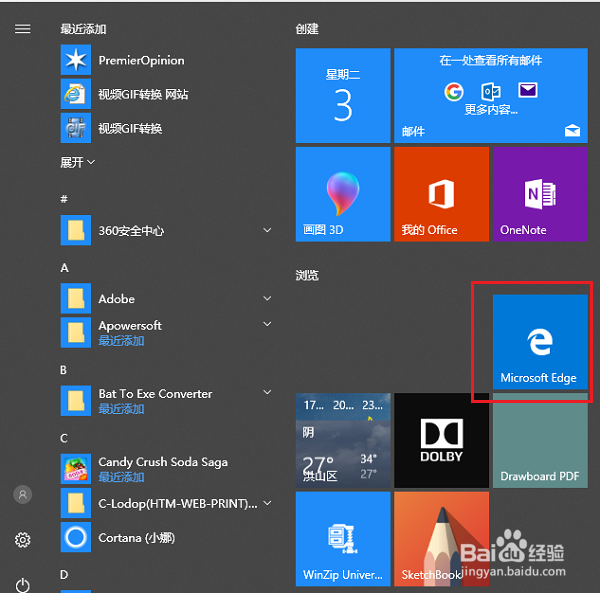Image resolution: width=600 pixels, height=593 pixels.
Task: Expand the Adobe folder chevron
Action: coord(267,298)
